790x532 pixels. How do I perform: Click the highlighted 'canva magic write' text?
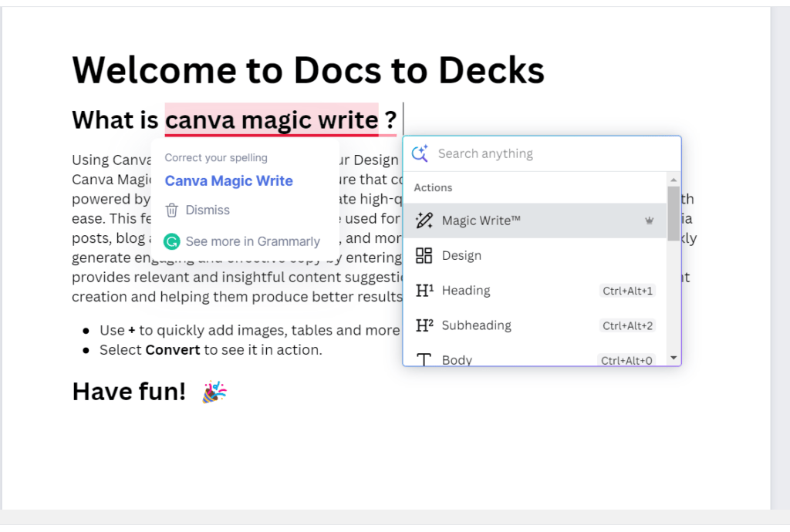click(272, 120)
